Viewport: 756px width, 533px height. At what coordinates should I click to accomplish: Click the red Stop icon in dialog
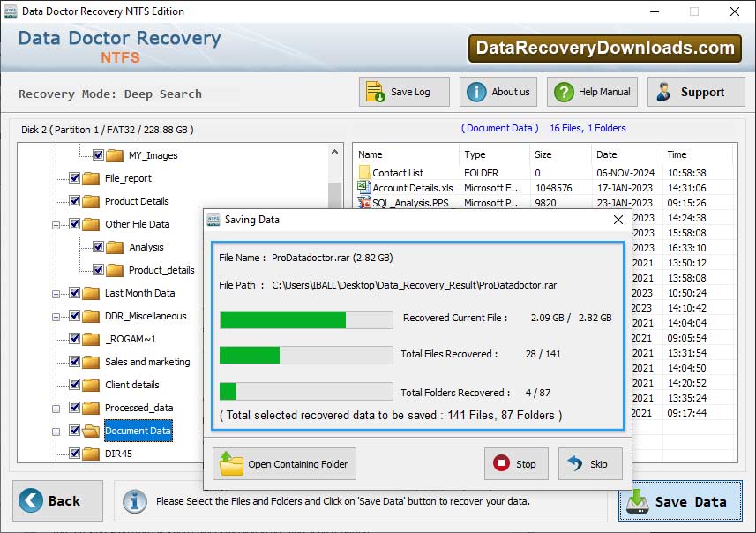(x=501, y=463)
